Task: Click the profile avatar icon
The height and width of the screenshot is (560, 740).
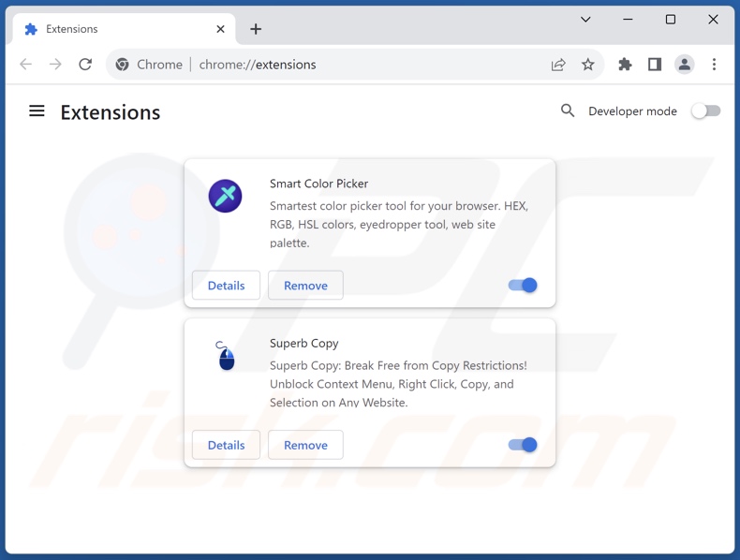Action: pos(685,65)
